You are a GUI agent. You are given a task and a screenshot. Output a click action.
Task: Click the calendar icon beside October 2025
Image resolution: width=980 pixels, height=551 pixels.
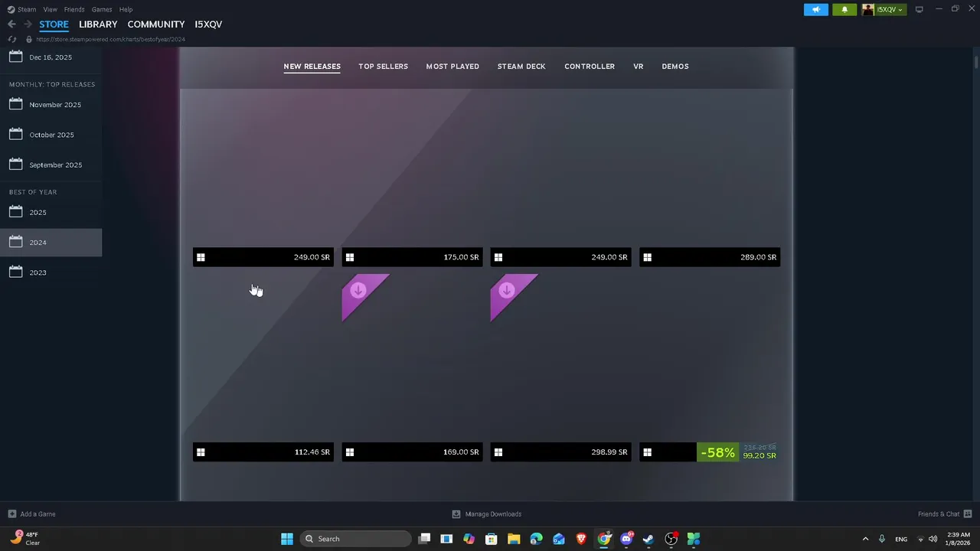coord(15,134)
